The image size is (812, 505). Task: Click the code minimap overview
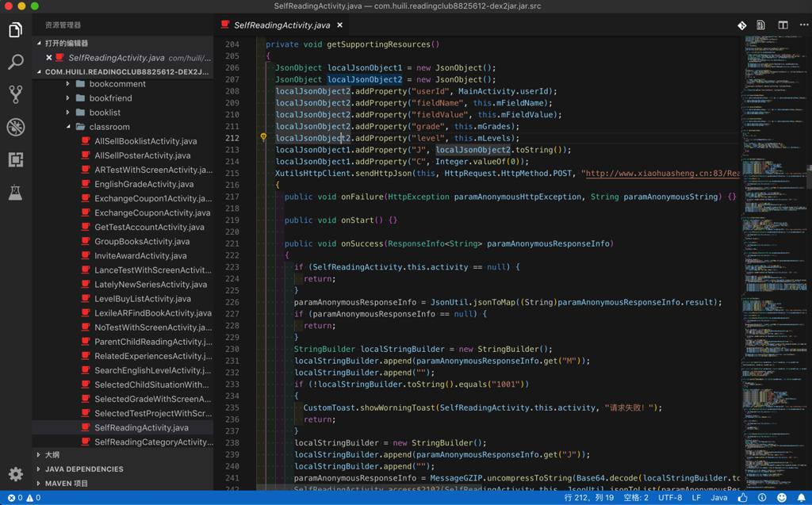pos(774,262)
